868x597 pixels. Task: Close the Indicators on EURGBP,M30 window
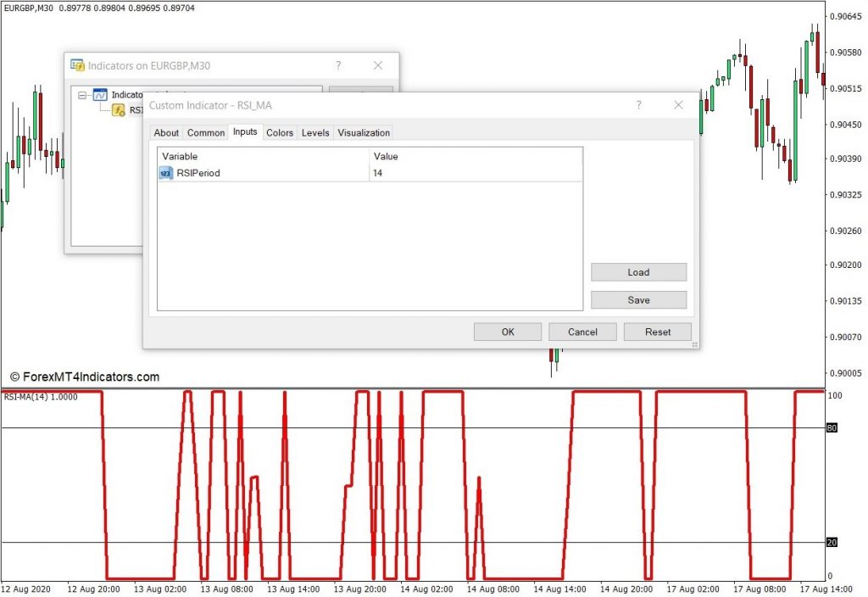click(x=377, y=65)
